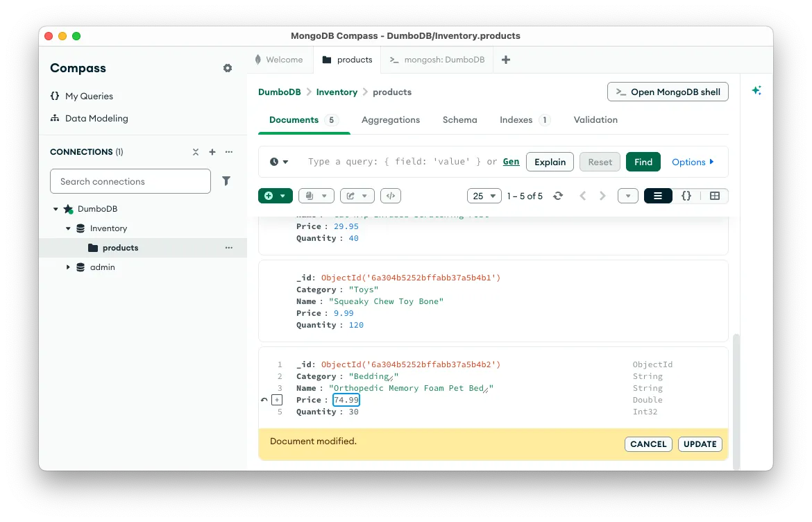This screenshot has width=812, height=522.
Task: Open connections more options ellipsis
Action: [x=229, y=152]
